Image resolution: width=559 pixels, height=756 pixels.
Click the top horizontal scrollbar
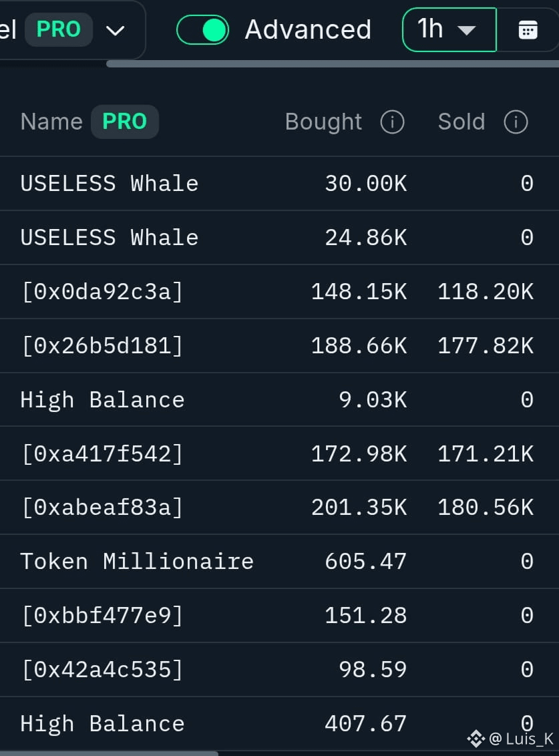click(333, 63)
